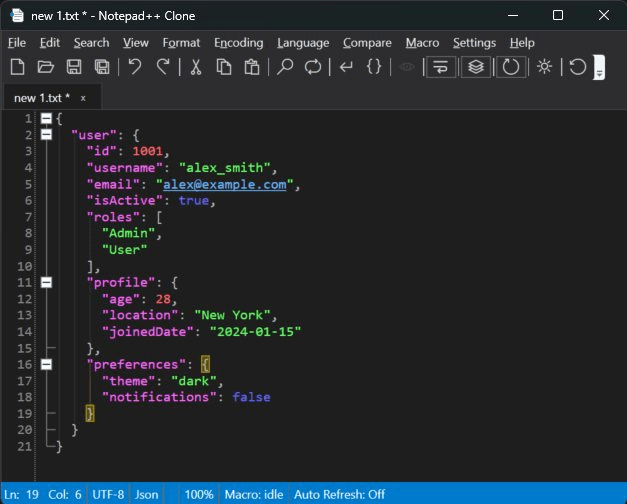This screenshot has width=627, height=504.
Task: Open the Encoding menu
Action: pos(238,43)
